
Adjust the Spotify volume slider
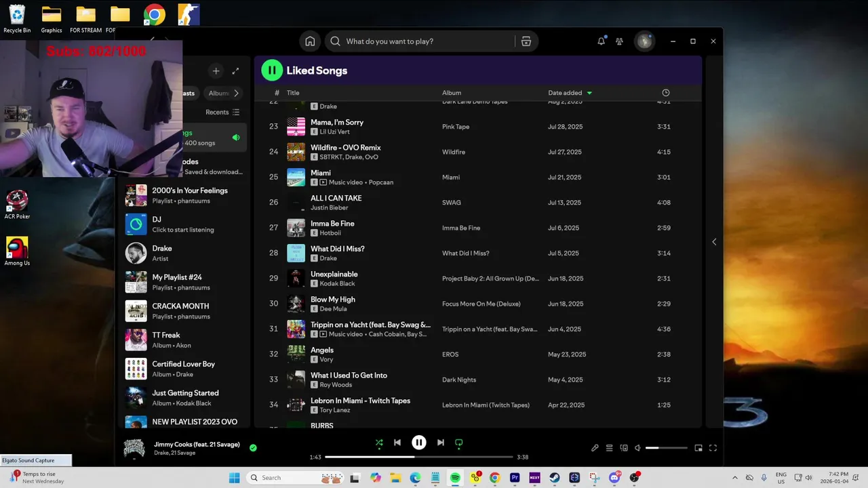click(666, 448)
